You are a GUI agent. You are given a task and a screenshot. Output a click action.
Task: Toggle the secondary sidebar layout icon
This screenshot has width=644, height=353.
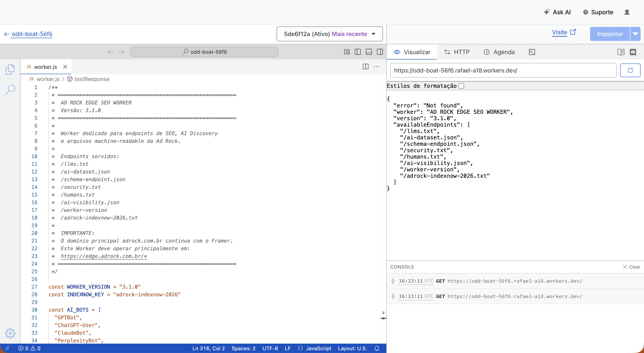coord(380,52)
